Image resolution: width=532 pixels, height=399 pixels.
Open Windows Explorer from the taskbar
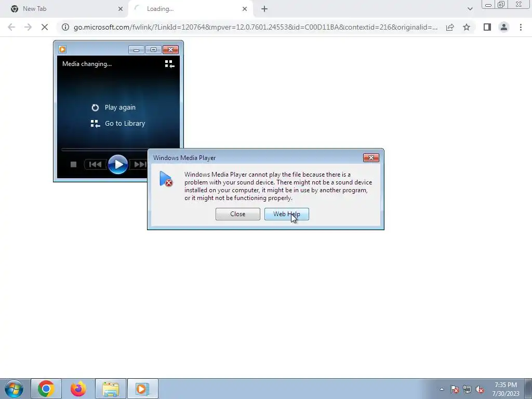click(x=111, y=389)
